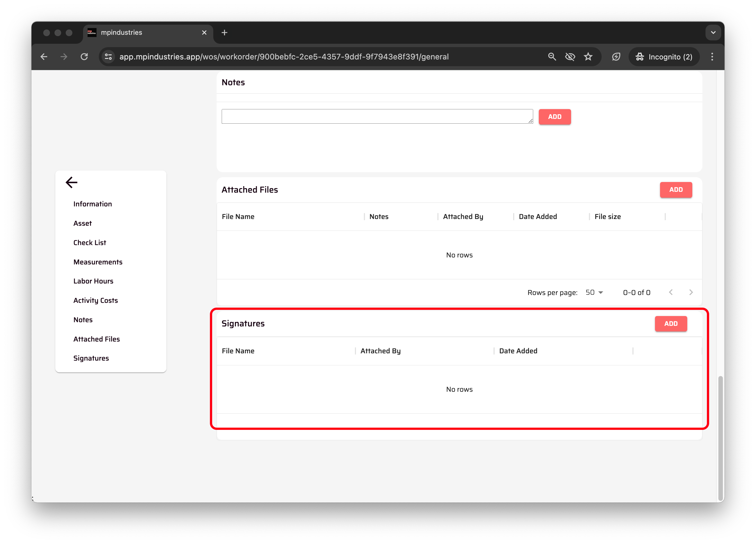Click ADD button for Attached Files

click(676, 190)
